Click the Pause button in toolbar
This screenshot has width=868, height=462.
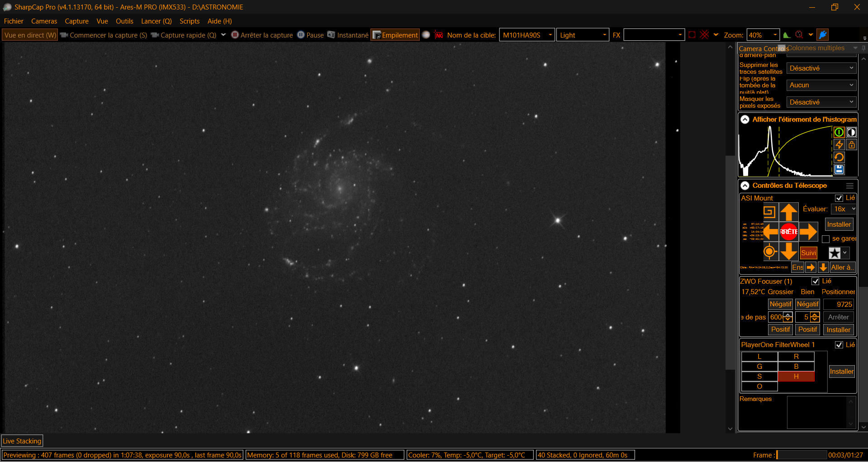coord(310,35)
